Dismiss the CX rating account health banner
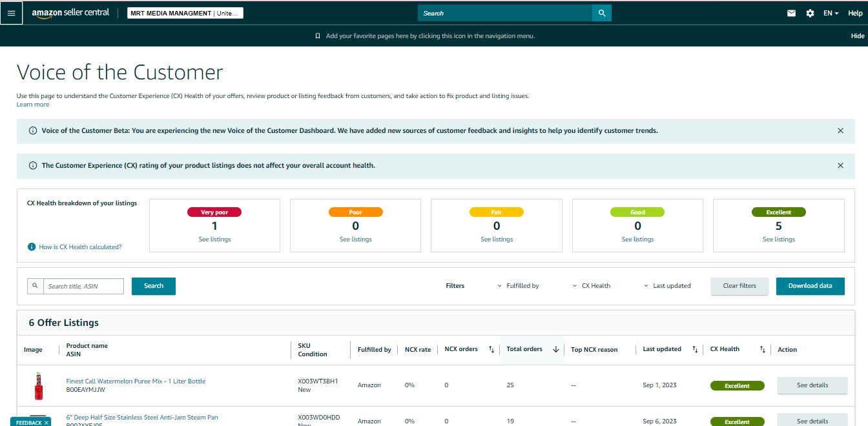Image resolution: width=868 pixels, height=426 pixels. [x=840, y=165]
